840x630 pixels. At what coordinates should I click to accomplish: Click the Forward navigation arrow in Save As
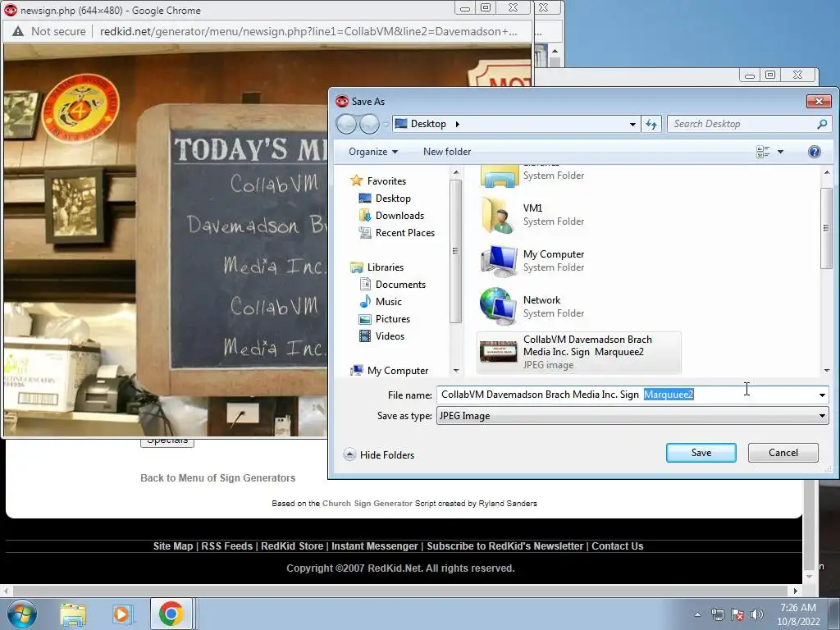369,125
